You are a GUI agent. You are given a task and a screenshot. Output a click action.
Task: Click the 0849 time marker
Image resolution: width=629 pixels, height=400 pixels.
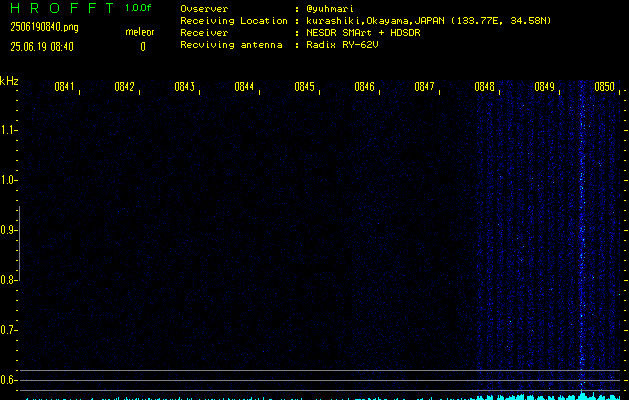(544, 87)
